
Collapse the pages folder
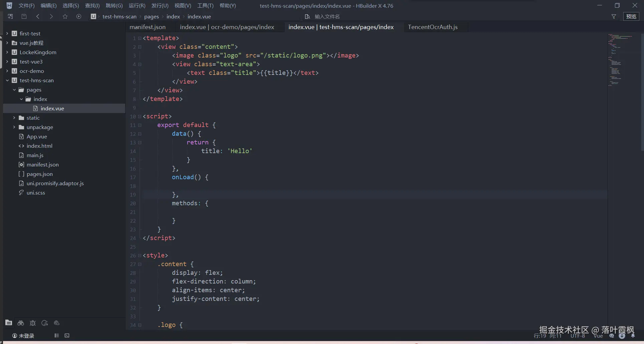14,90
